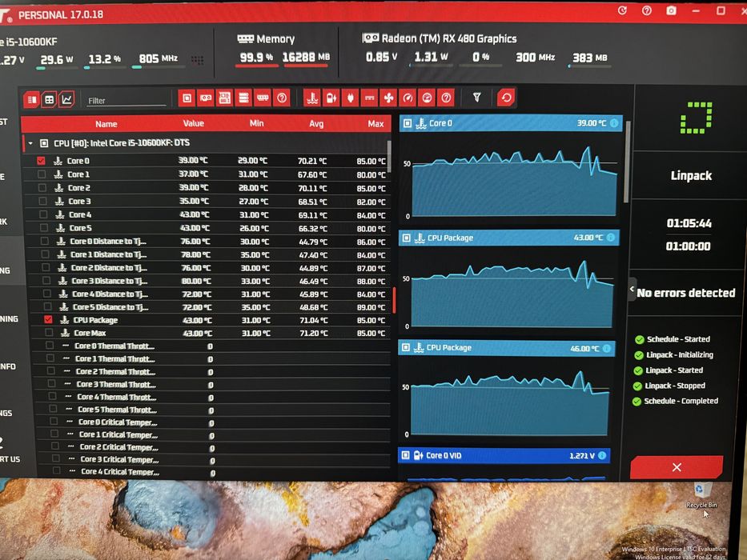
Task: Sort table by Max column
Action: point(376,124)
